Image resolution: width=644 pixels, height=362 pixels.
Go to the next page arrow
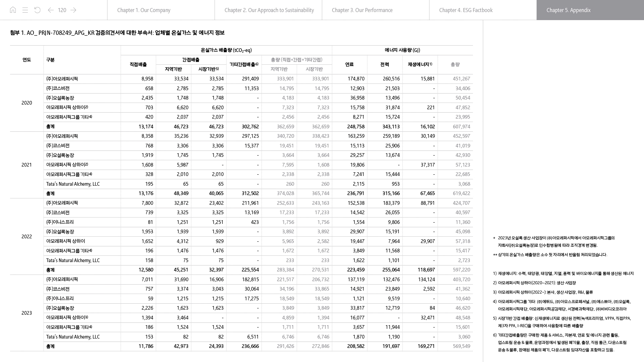point(73,10)
